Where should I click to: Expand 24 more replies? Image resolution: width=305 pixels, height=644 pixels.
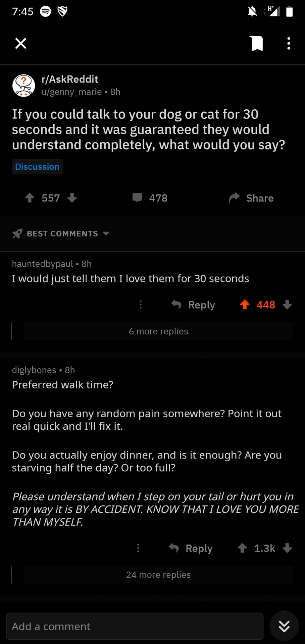coord(158,575)
